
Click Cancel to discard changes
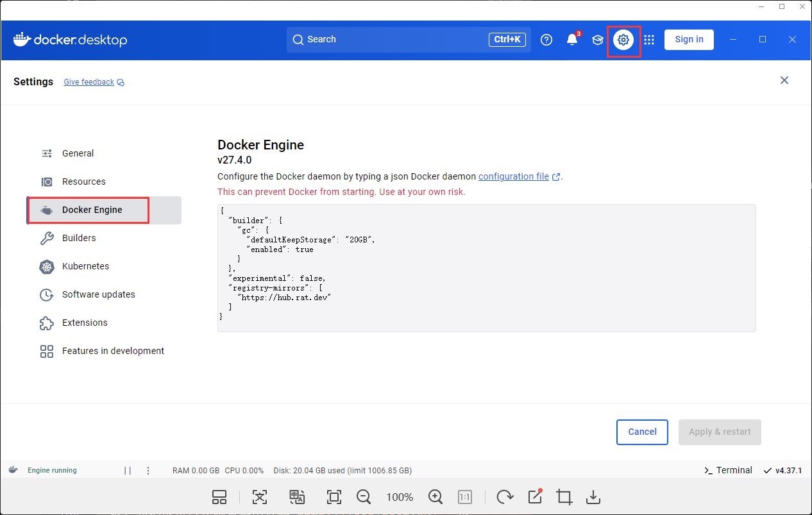642,432
